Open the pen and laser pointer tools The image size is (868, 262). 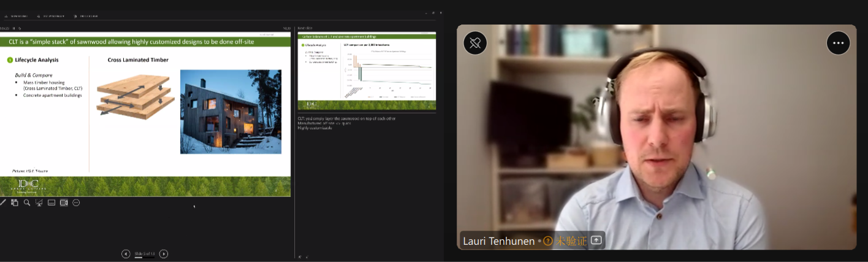[3, 202]
